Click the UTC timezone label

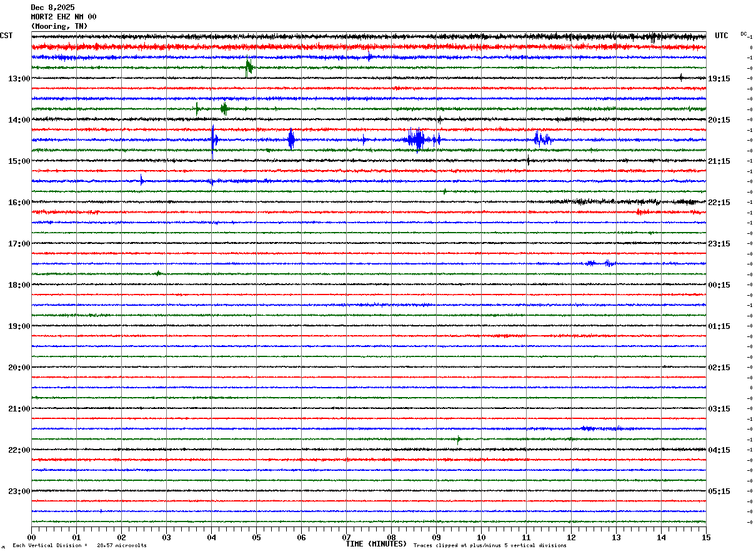(722, 36)
